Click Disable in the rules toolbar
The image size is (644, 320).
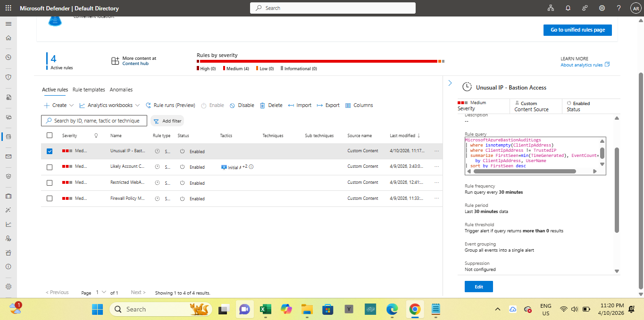242,105
